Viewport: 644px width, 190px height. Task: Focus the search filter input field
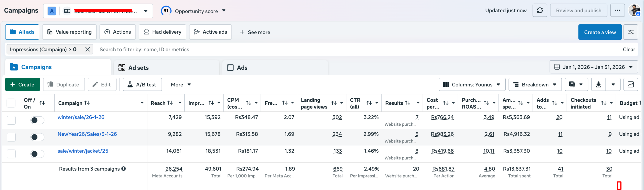(357, 49)
